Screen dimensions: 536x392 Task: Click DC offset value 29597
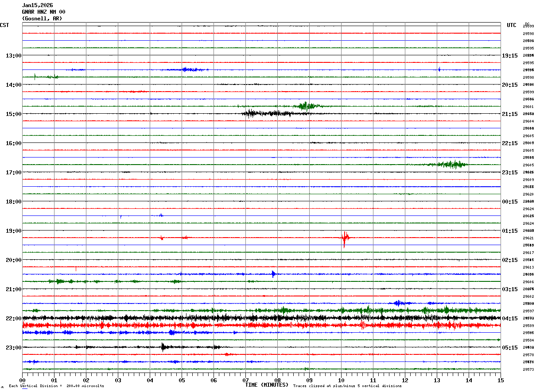pos(528,311)
